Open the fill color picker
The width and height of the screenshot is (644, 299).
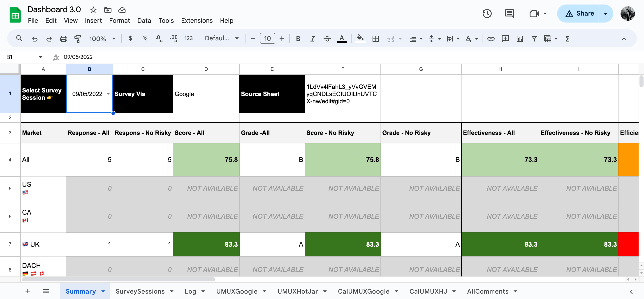(360, 39)
